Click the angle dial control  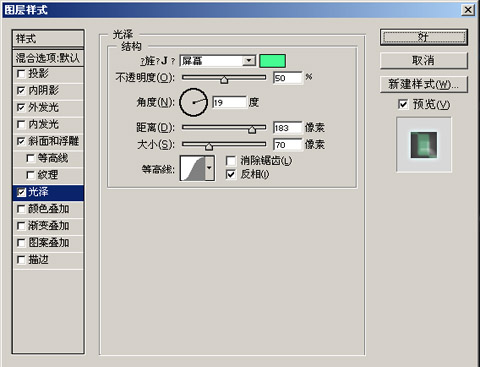pyautogui.click(x=193, y=102)
